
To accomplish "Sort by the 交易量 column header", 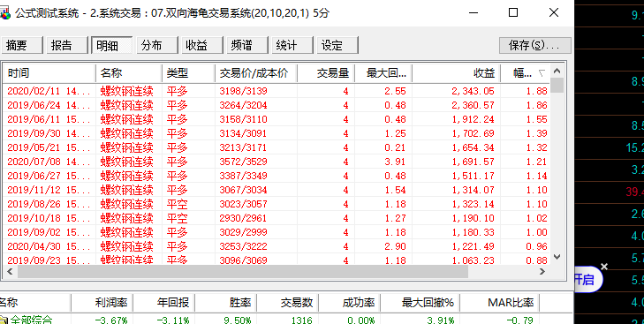I will coord(326,73).
